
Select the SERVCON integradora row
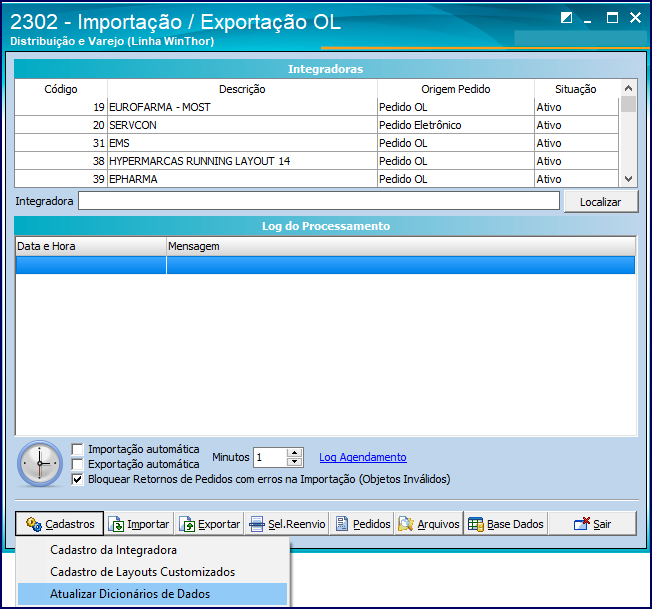(x=316, y=125)
